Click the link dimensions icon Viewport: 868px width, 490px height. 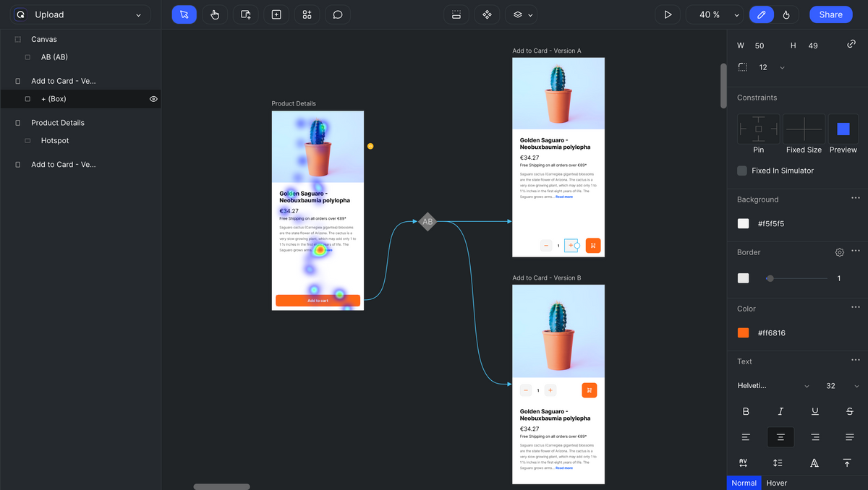tap(851, 45)
